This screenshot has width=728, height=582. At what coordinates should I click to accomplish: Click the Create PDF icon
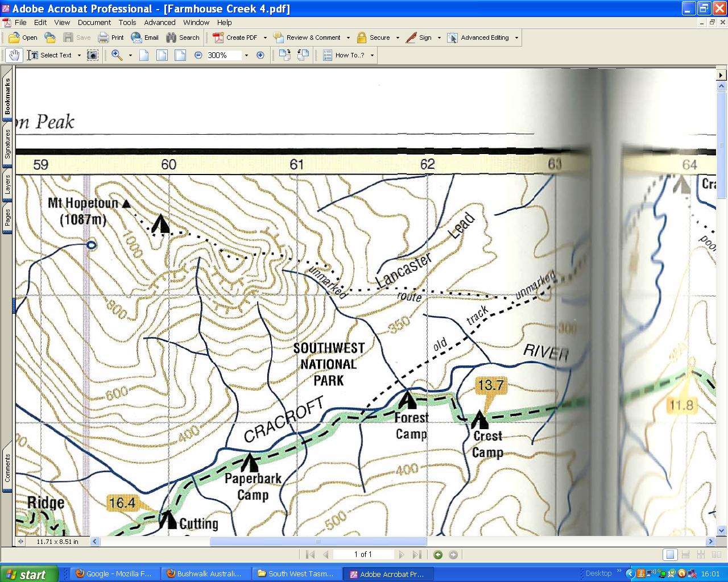218,38
